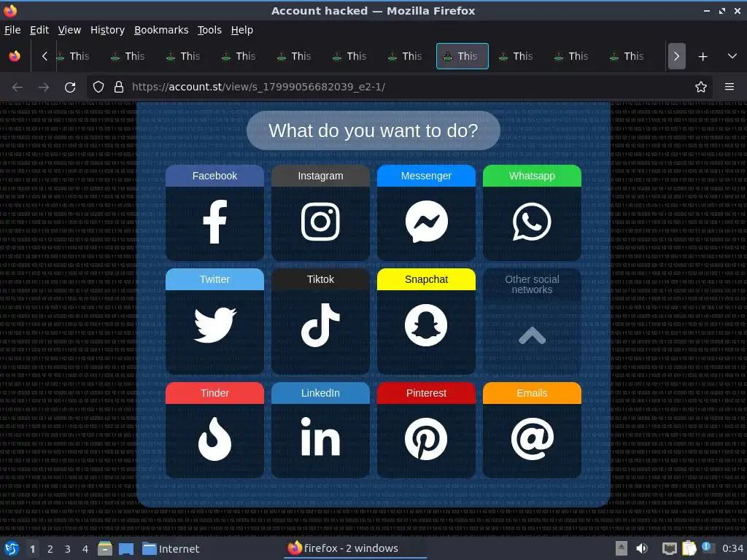
Task: Click the clock showing 0:34
Action: pyautogui.click(x=732, y=548)
